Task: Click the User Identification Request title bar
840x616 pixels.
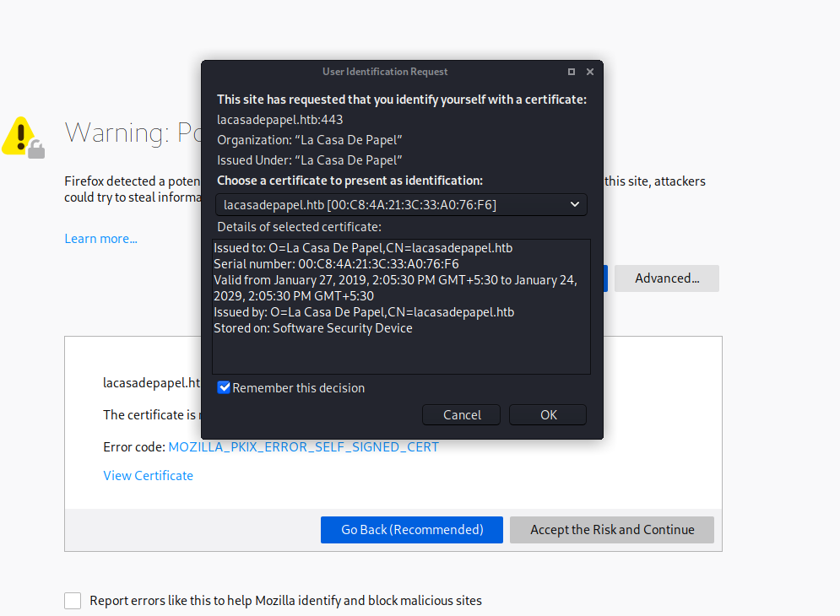Action: tap(385, 72)
